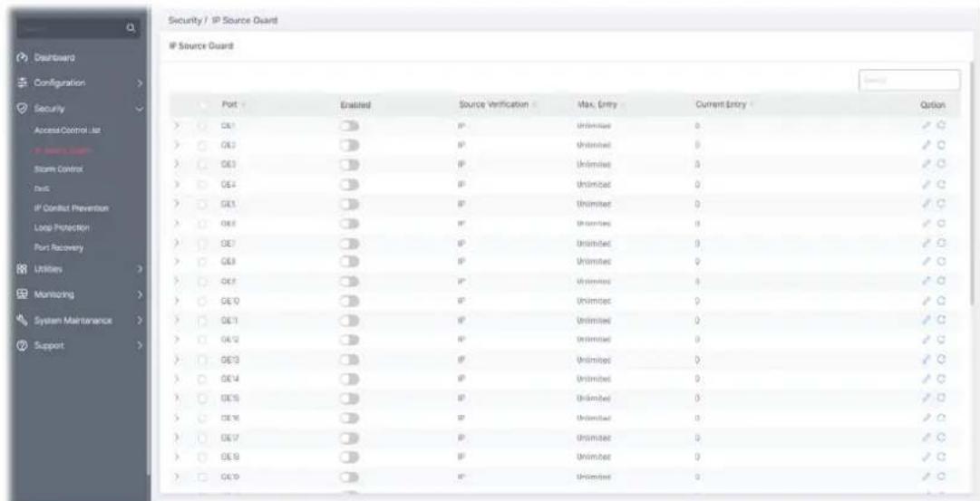The image size is (980, 501).
Task: Click the pencil icon for GE13
Action: 927,359
